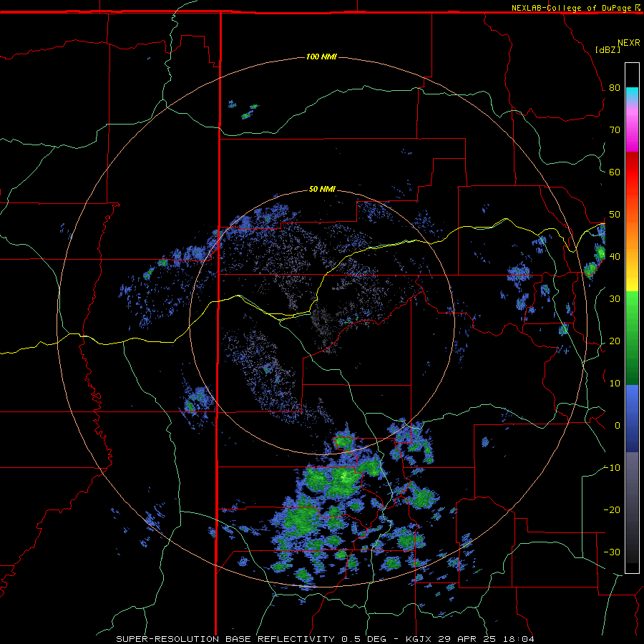Click the 20 value on dBZ scale

615,341
